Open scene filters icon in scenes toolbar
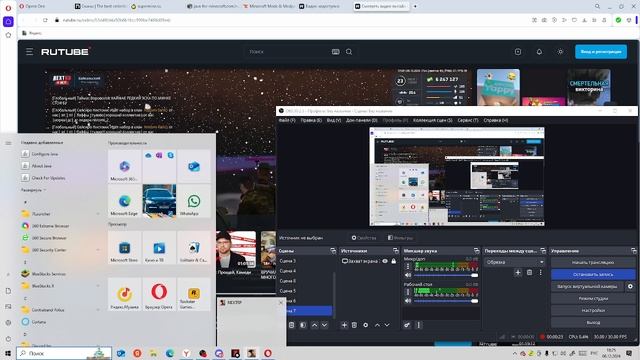 point(303,325)
